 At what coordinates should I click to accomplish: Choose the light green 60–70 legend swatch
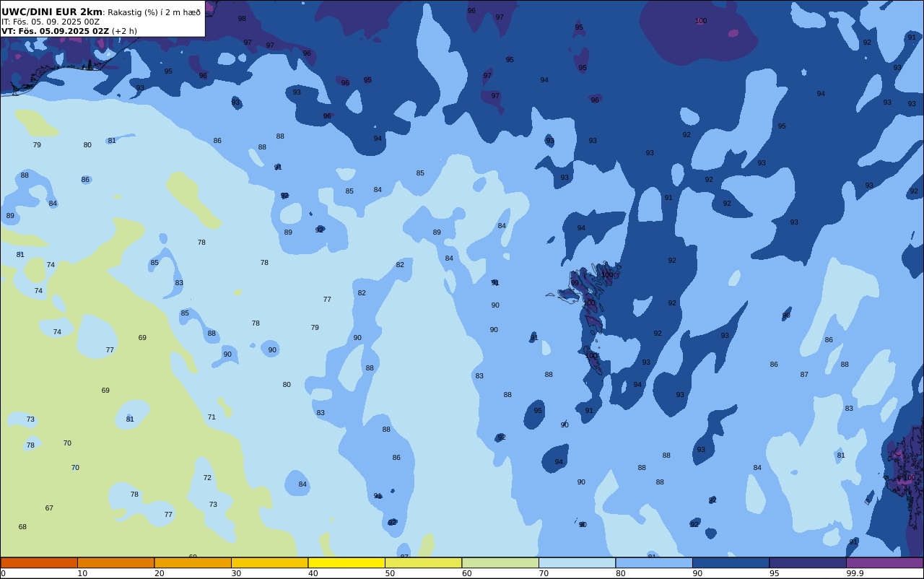coord(500,562)
